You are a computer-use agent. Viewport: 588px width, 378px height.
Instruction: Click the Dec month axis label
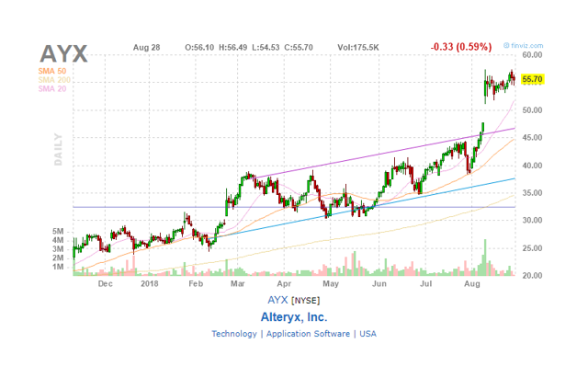tap(105, 284)
